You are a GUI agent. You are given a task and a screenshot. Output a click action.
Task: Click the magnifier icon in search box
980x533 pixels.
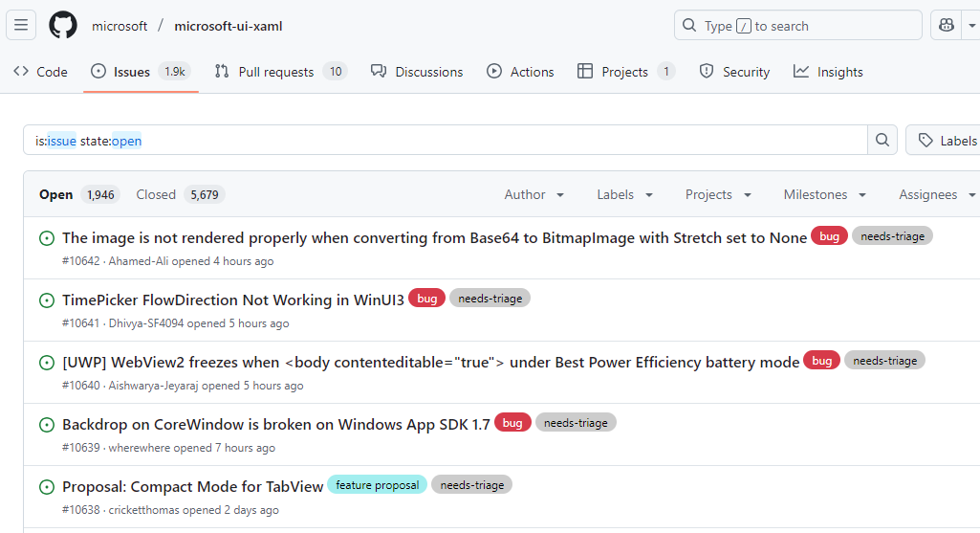[689, 26]
